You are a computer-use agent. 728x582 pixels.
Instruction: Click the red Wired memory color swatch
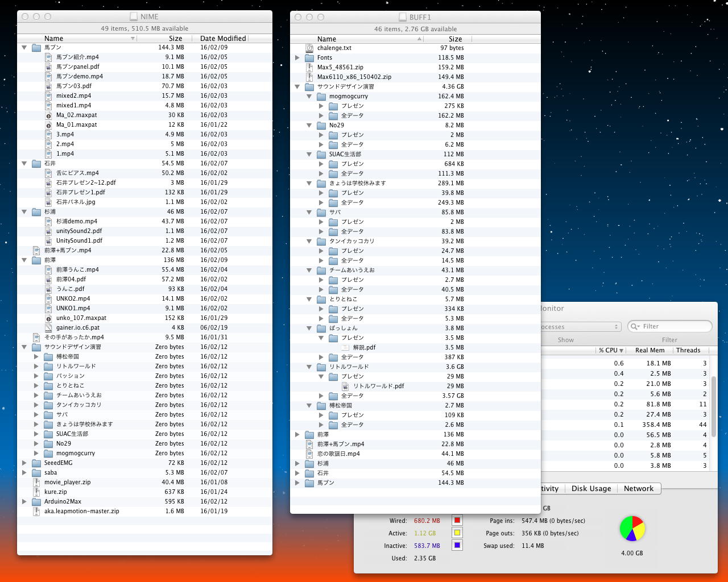coord(457,520)
